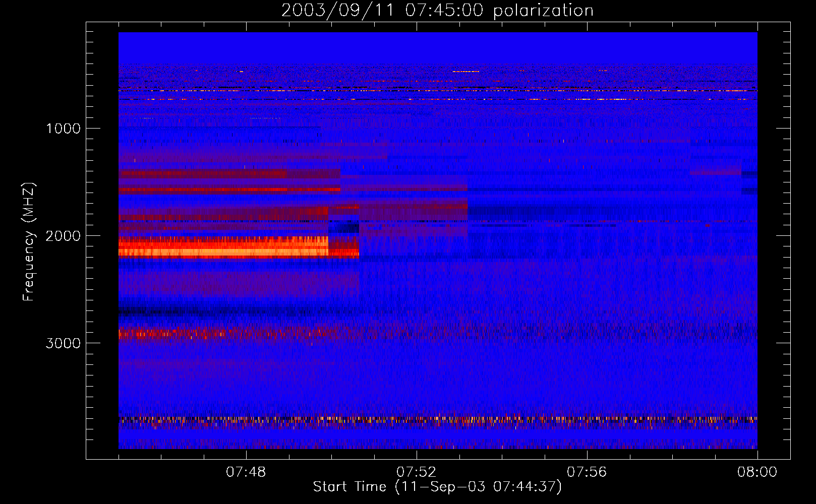The height and width of the screenshot is (504, 816).
Task: Select the plot title '2003/09/11 07:45:00 polarization'
Action: [437, 11]
